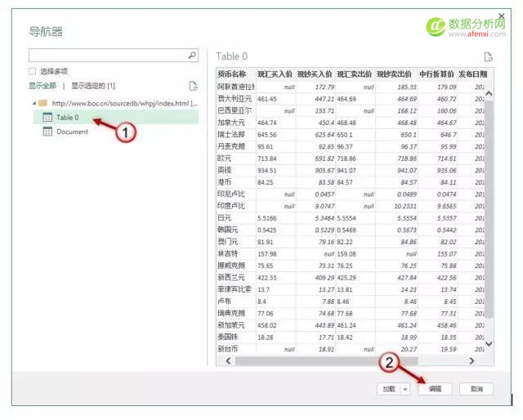Click the 显示选定的 [1] link
The height and width of the screenshot is (420, 523).
click(93, 86)
